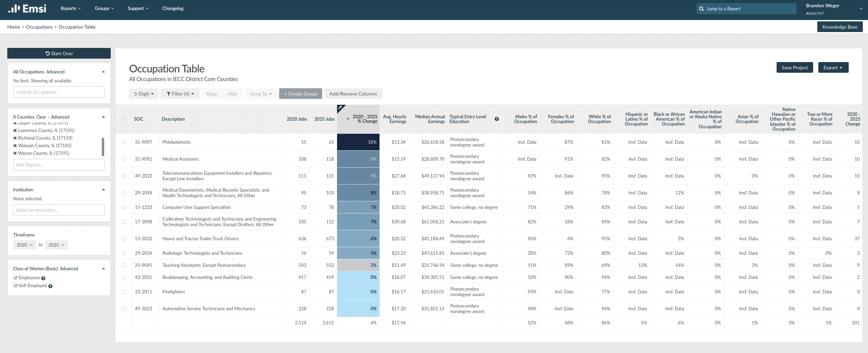The image size is (868, 353).
Task: Check the Phlebotomists row checkbox
Action: pyautogui.click(x=124, y=142)
